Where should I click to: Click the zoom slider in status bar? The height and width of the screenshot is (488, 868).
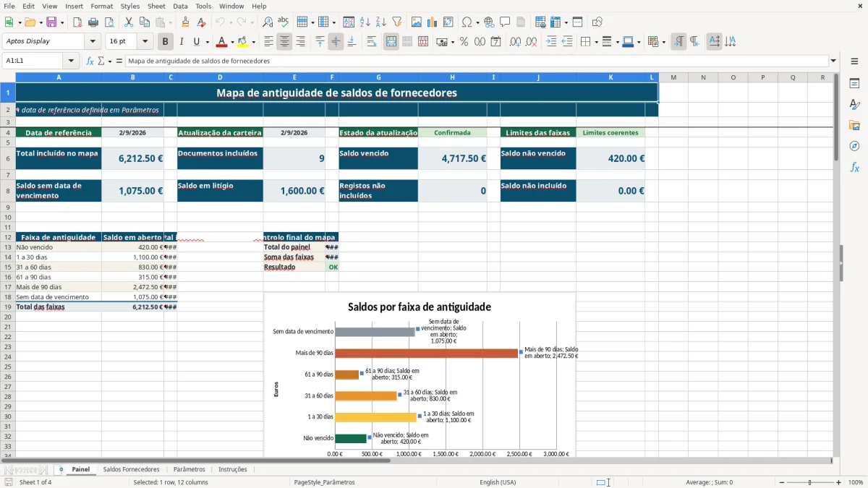pyautogui.click(x=809, y=482)
